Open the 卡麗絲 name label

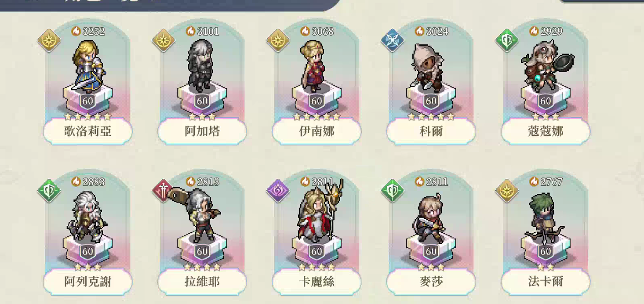click(x=317, y=281)
